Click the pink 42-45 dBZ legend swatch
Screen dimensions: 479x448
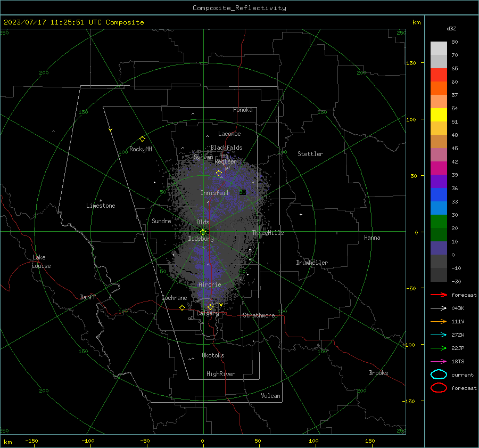(x=439, y=155)
